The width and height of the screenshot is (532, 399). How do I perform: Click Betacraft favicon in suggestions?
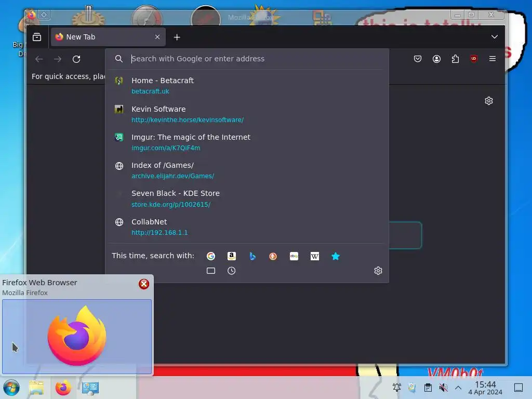point(119,81)
